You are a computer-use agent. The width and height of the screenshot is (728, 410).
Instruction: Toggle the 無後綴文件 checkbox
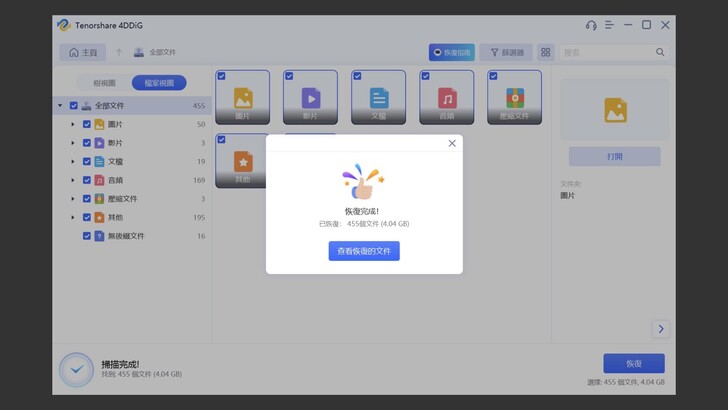(x=87, y=236)
